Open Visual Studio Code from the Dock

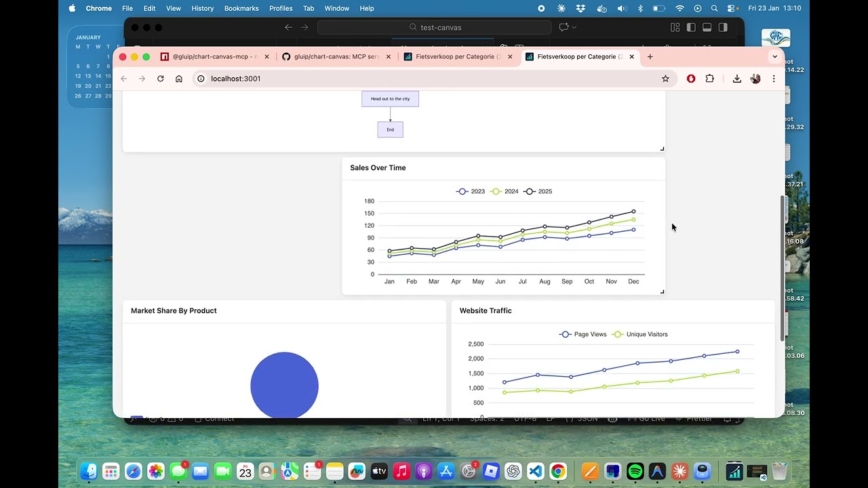pos(536,471)
